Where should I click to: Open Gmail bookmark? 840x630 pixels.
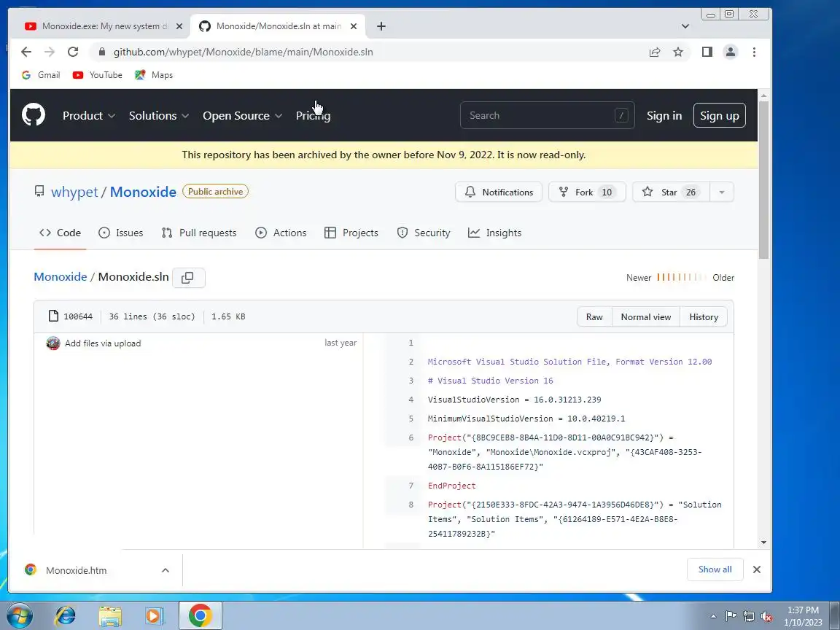click(x=41, y=75)
